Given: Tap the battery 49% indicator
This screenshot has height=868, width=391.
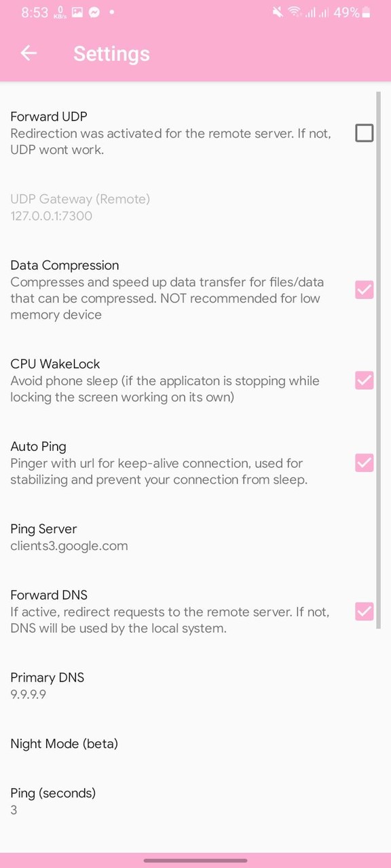Looking at the screenshot, I should 350,12.
